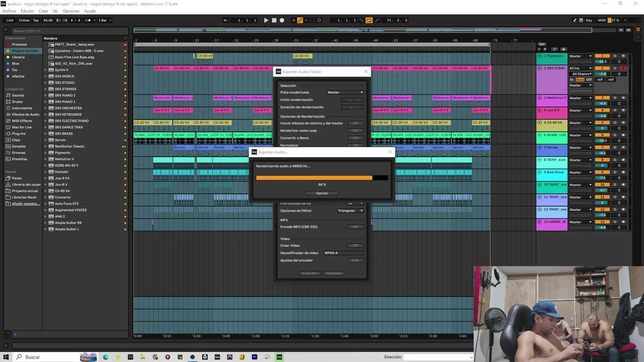Open the 1 Bar quantization dropdown
Viewport: 644px width, 362px height.
click(x=105, y=20)
